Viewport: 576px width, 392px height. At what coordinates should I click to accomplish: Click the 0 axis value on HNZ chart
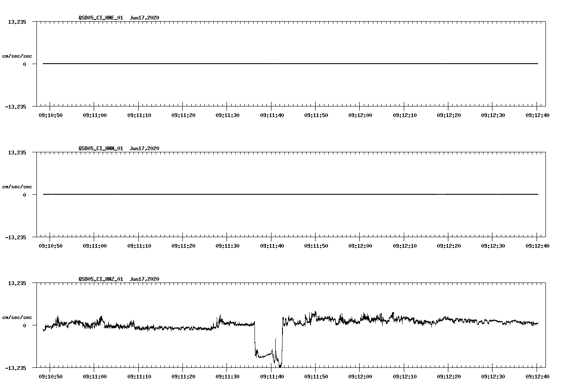tap(25, 326)
